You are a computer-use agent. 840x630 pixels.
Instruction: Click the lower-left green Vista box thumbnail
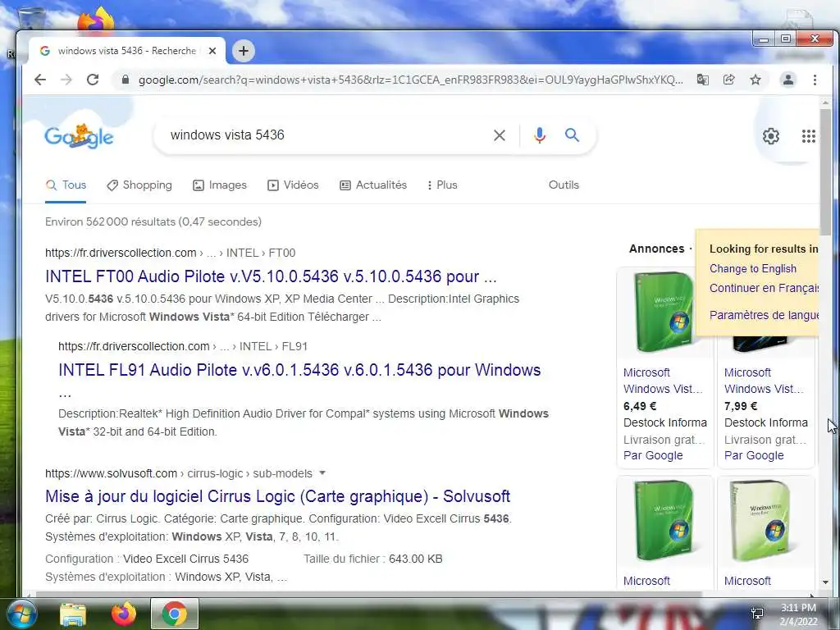coord(664,520)
